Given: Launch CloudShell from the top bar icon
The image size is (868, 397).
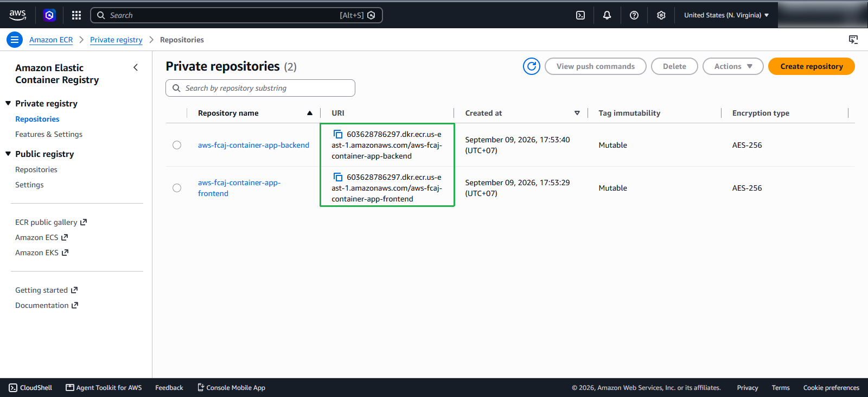Looking at the screenshot, I should click(580, 15).
